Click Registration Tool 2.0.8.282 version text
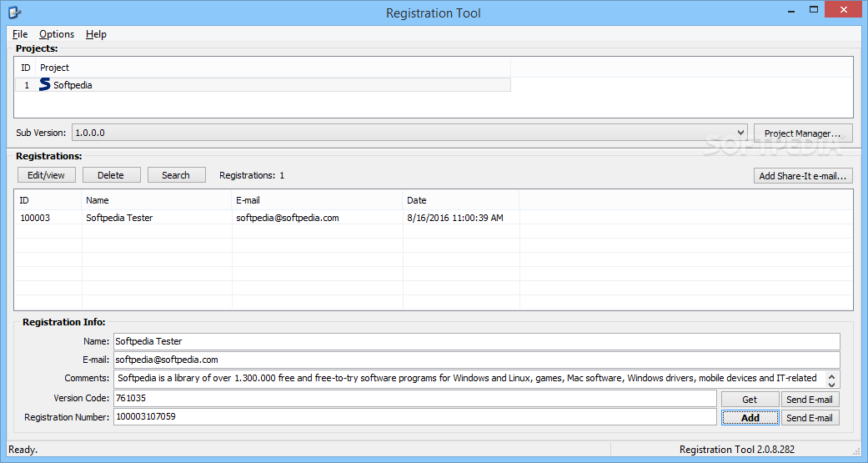The image size is (868, 463). click(x=737, y=450)
